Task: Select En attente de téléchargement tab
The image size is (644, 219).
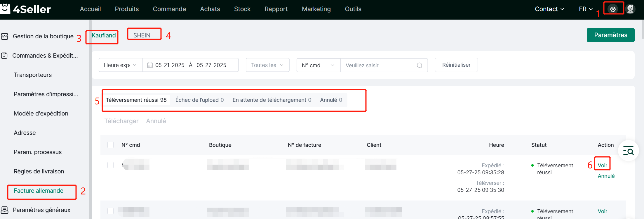Action: pos(272,100)
